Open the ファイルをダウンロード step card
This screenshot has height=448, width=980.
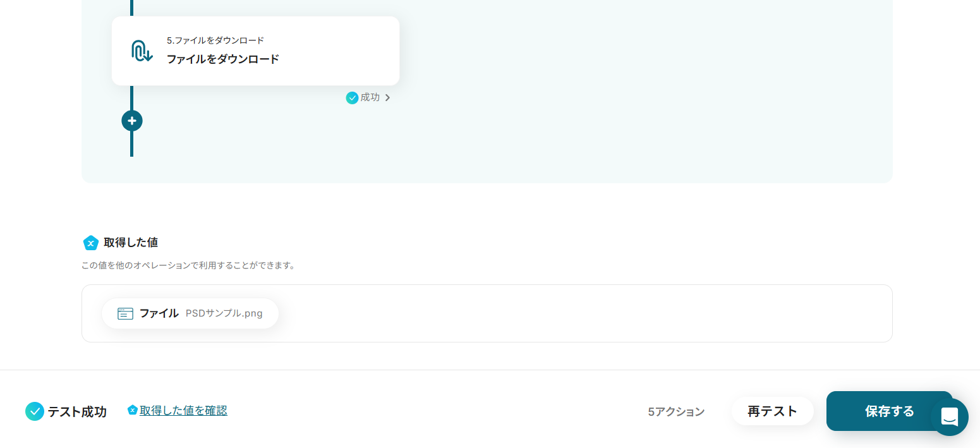pos(255,51)
